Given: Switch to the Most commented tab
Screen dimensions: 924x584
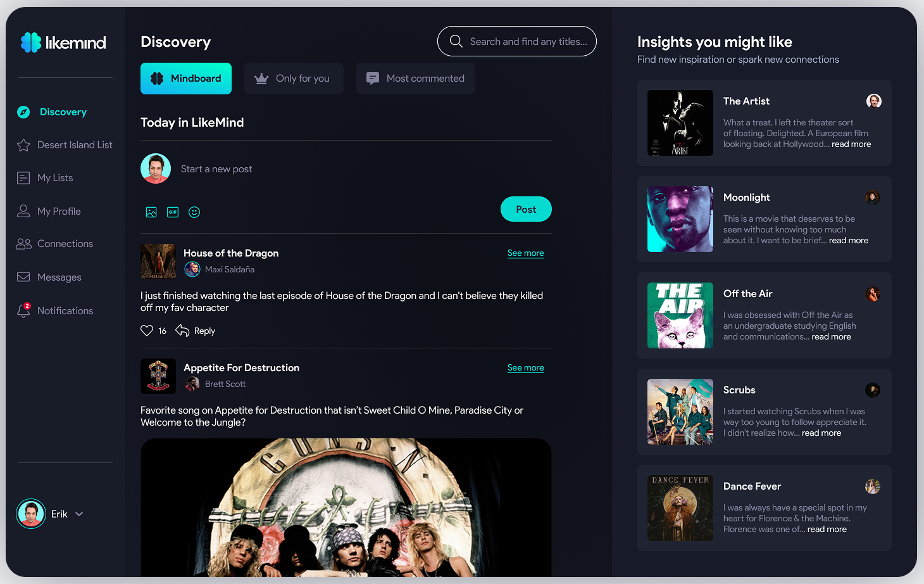Looking at the screenshot, I should pos(415,79).
